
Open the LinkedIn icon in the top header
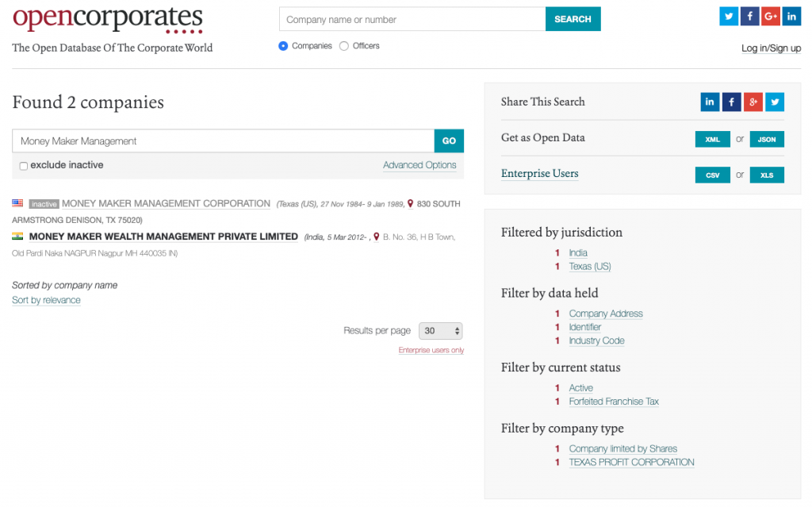791,17
